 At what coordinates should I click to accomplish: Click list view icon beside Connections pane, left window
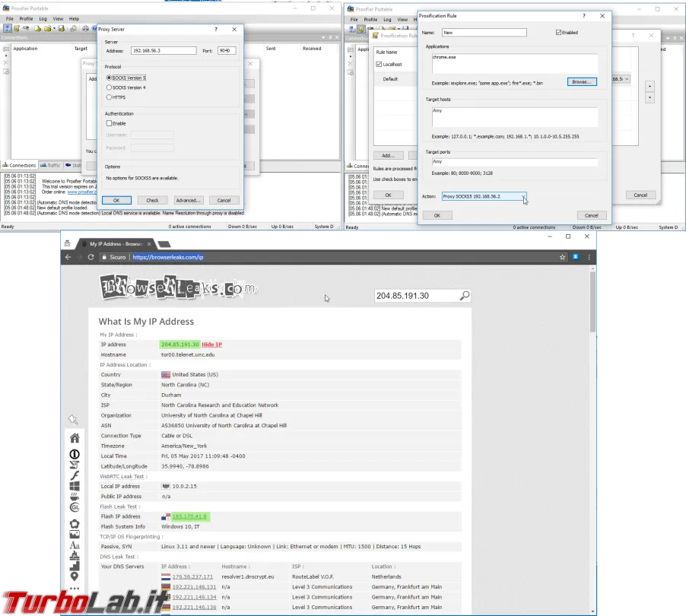pos(7,49)
